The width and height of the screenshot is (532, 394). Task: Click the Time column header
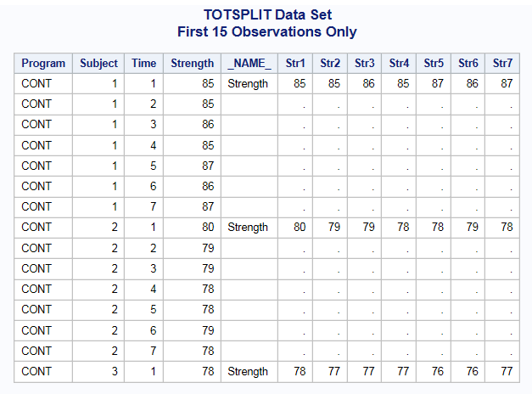[x=143, y=63]
